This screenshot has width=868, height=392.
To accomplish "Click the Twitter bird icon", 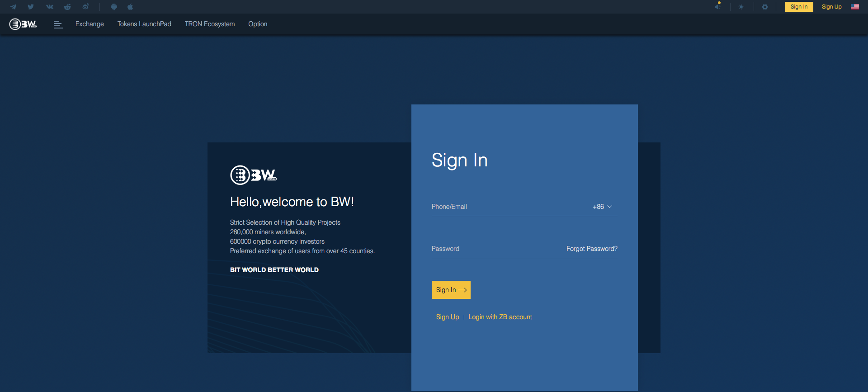I will tap(31, 7).
